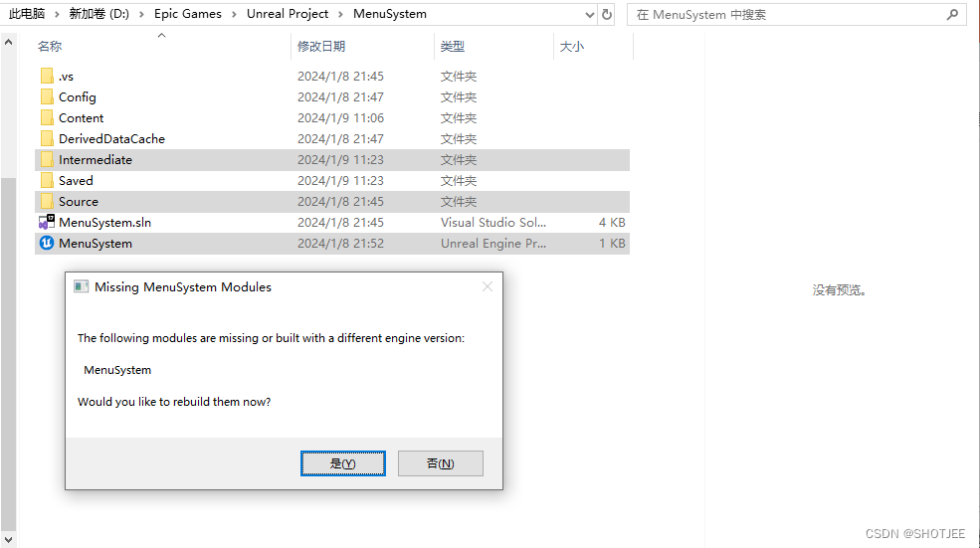
Task: Click the sort arrow above 名称 column
Action: tap(162, 36)
